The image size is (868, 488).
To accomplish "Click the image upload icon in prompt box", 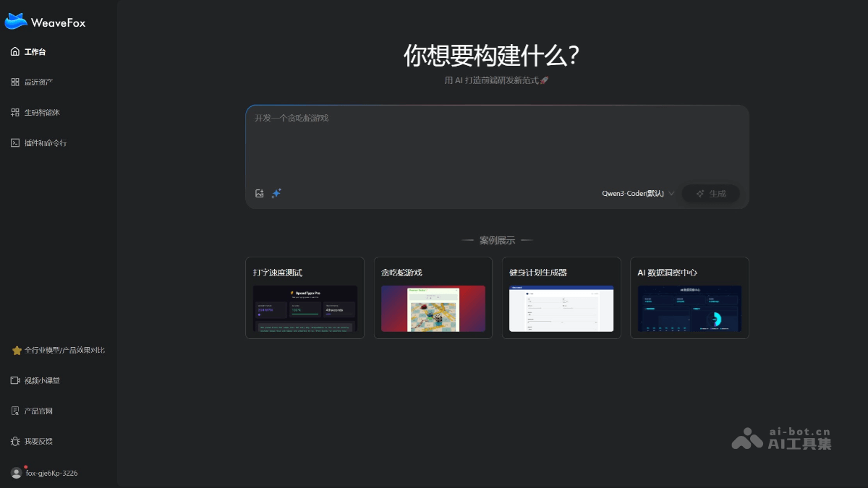I will click(260, 193).
